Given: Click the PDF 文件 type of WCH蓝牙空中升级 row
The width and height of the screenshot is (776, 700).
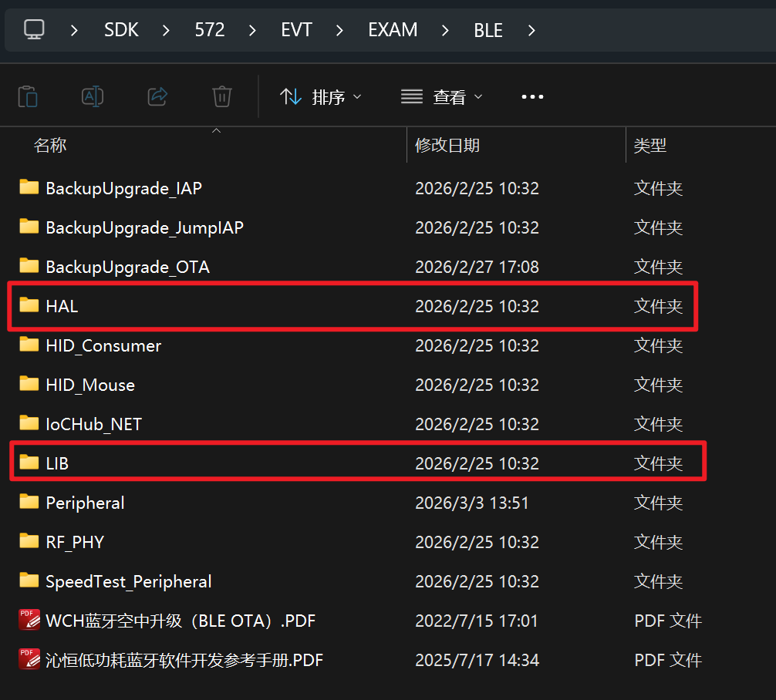Looking at the screenshot, I should coord(667,621).
